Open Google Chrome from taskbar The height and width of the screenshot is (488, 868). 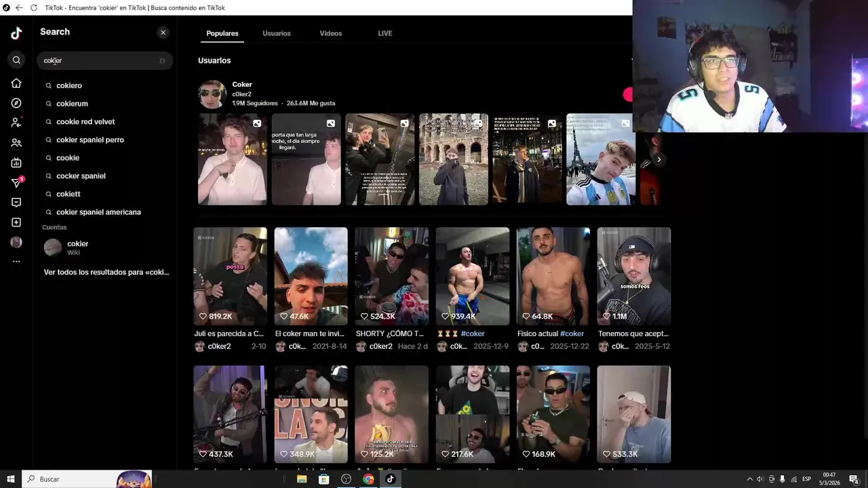[x=368, y=479]
